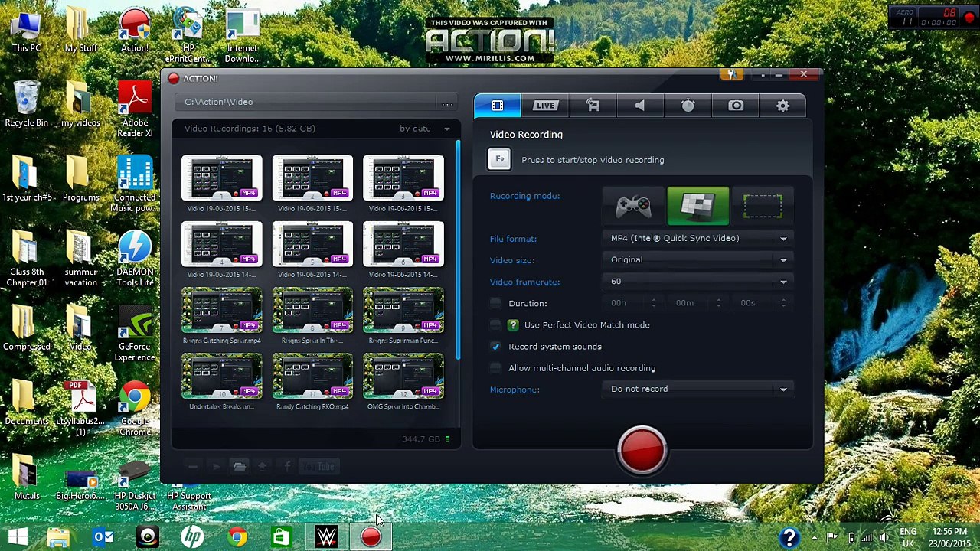Open DAEMON Tools Lite desktop icon
The width and height of the screenshot is (980, 551).
tap(135, 259)
